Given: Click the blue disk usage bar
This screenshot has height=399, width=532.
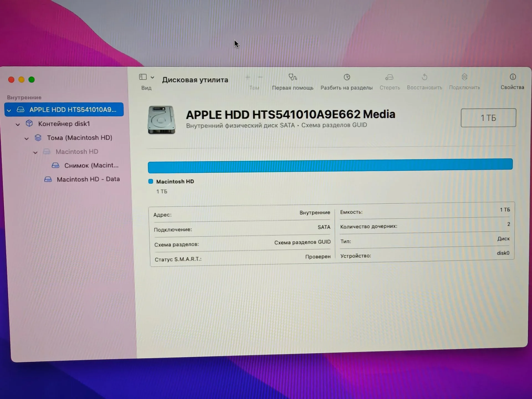Looking at the screenshot, I should 330,166.
